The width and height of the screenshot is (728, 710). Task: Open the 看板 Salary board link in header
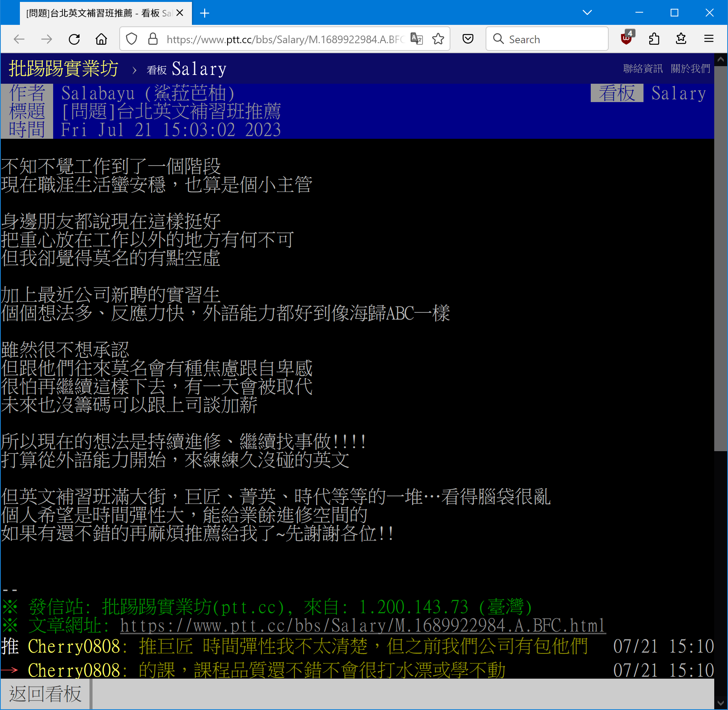(186, 69)
